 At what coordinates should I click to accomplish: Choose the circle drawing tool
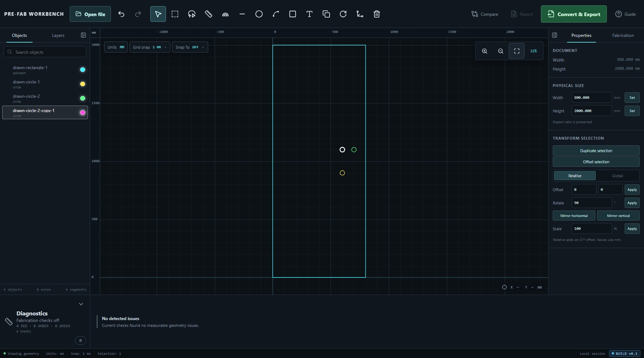[x=259, y=14]
